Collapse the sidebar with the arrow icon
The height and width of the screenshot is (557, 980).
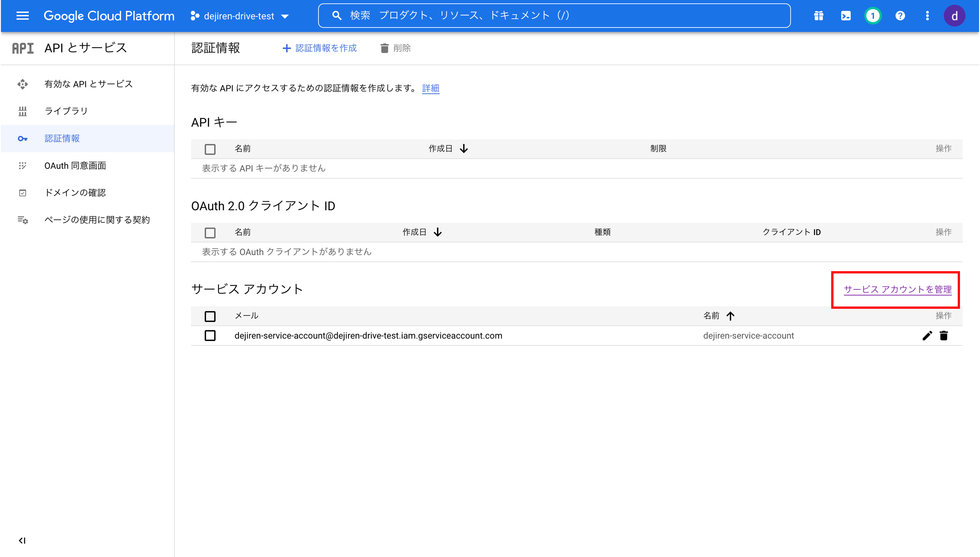[x=22, y=540]
